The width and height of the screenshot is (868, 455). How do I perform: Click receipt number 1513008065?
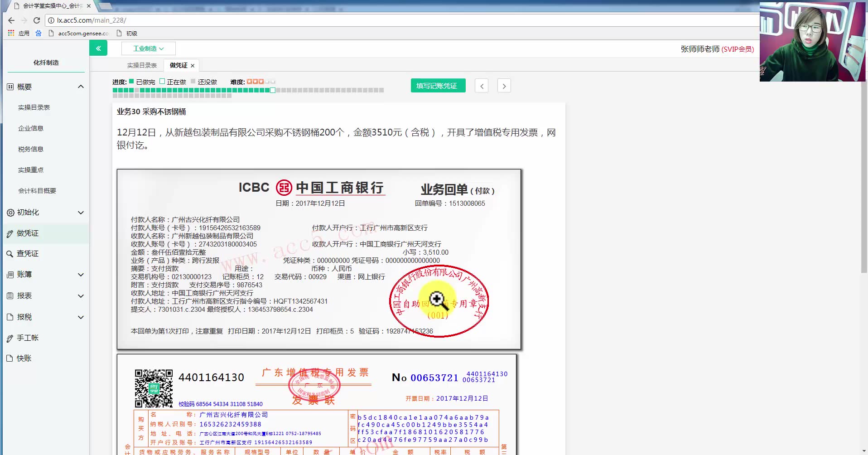click(467, 203)
